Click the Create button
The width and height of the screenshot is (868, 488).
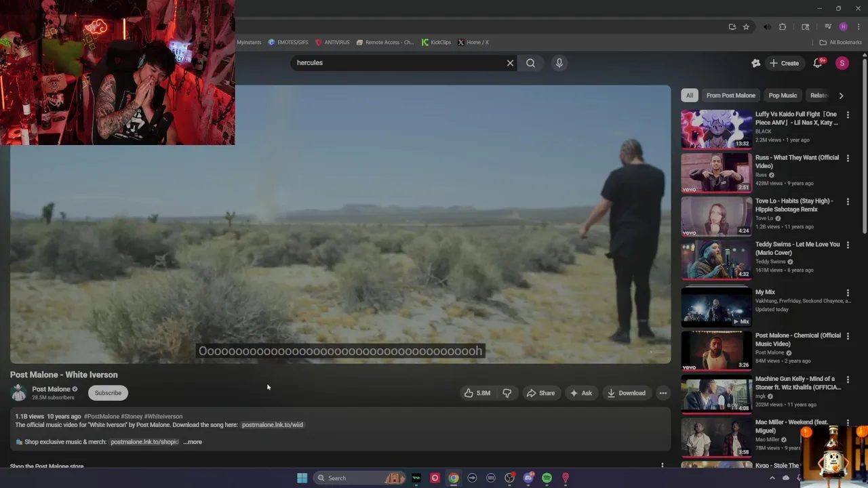(784, 63)
